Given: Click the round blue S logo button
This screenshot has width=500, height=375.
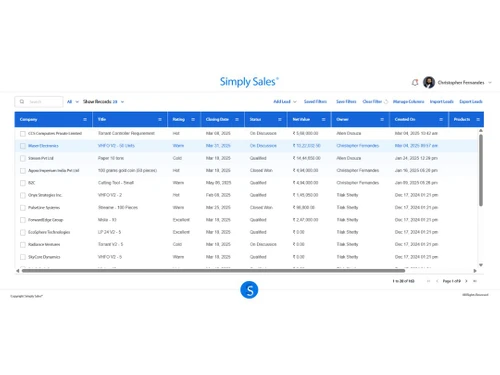Looking at the screenshot, I should pyautogui.click(x=249, y=290).
